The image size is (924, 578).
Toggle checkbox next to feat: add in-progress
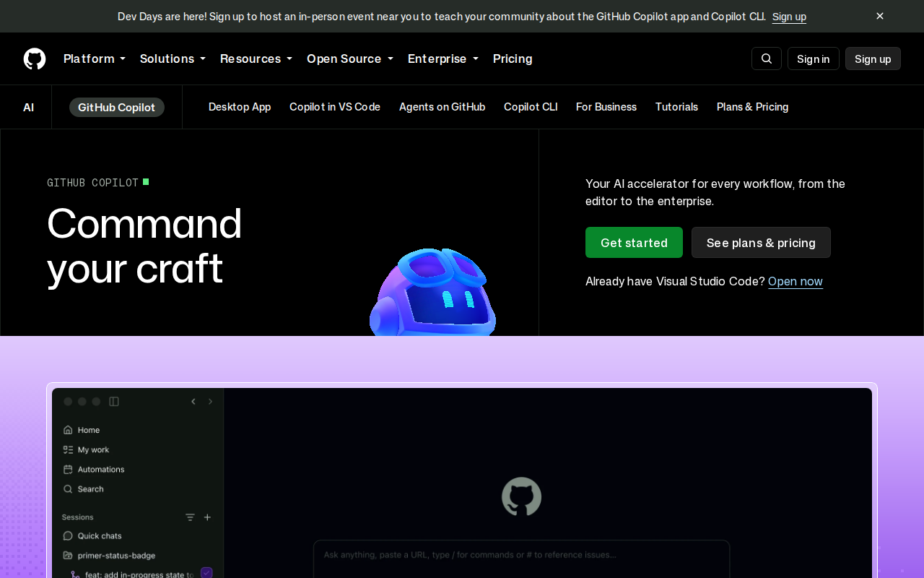[x=206, y=573]
